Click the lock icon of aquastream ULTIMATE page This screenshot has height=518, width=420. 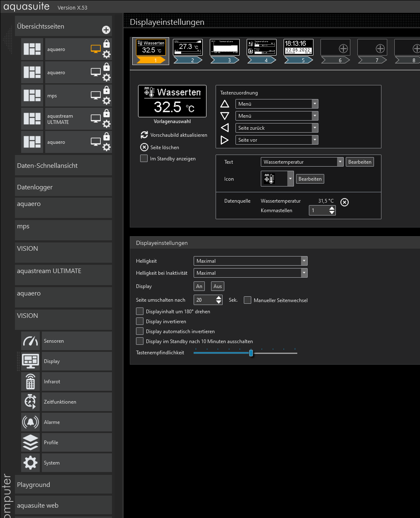pos(107,113)
